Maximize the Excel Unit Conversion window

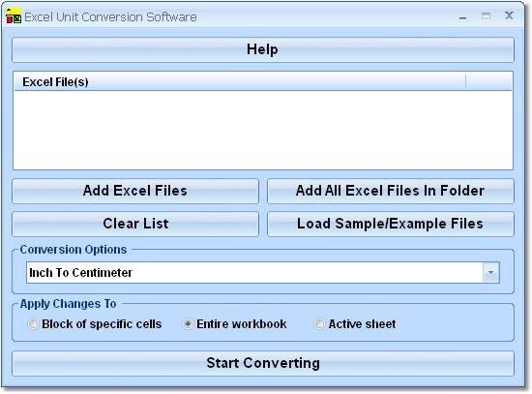(x=486, y=15)
